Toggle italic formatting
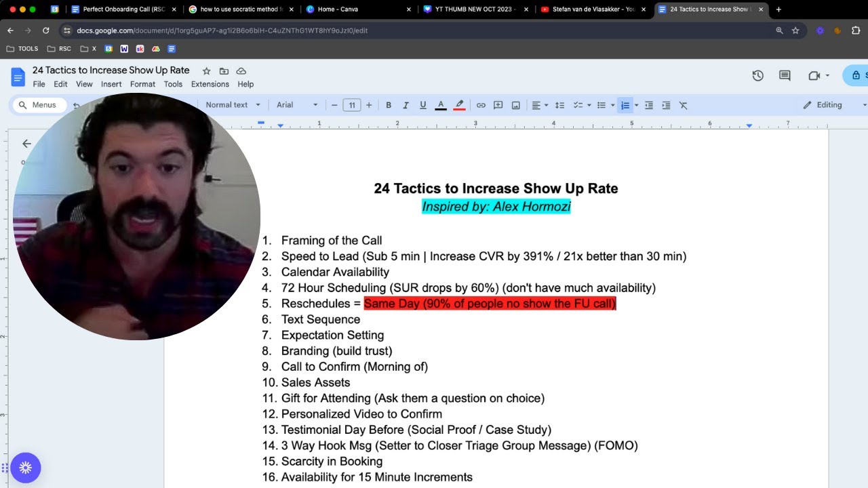Image resolution: width=868 pixels, height=488 pixels. click(x=406, y=105)
